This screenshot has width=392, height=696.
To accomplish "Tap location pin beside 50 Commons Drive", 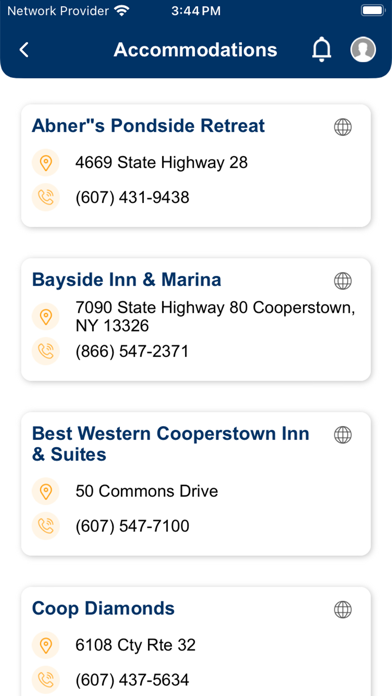I will (x=46, y=491).
